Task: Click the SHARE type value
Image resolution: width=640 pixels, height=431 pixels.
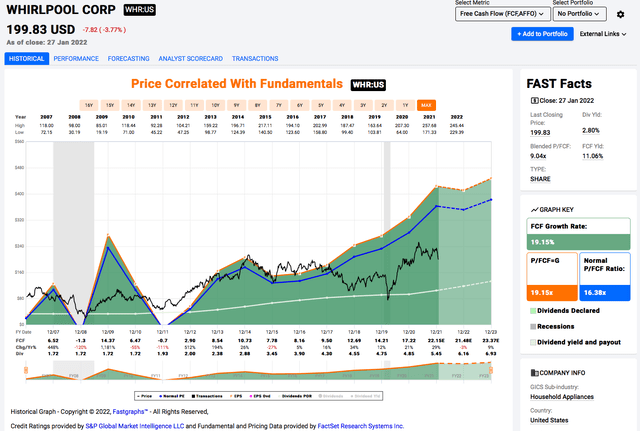Action: tap(540, 179)
